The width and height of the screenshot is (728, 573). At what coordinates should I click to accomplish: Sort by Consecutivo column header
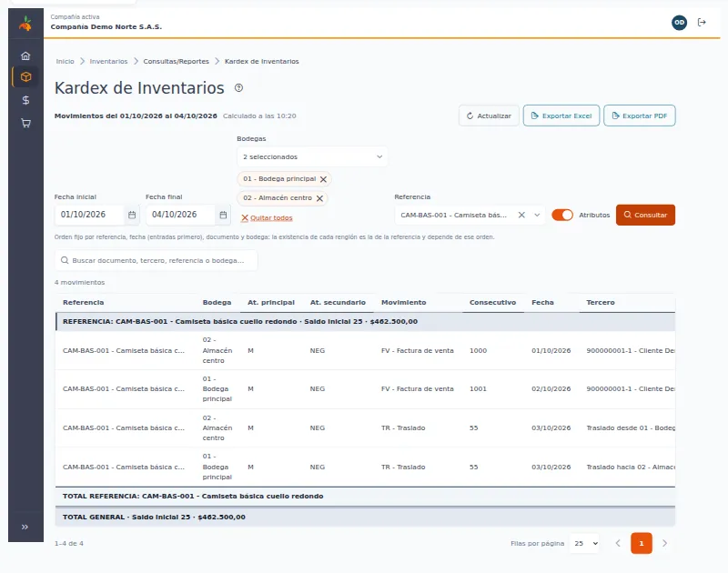click(x=492, y=303)
